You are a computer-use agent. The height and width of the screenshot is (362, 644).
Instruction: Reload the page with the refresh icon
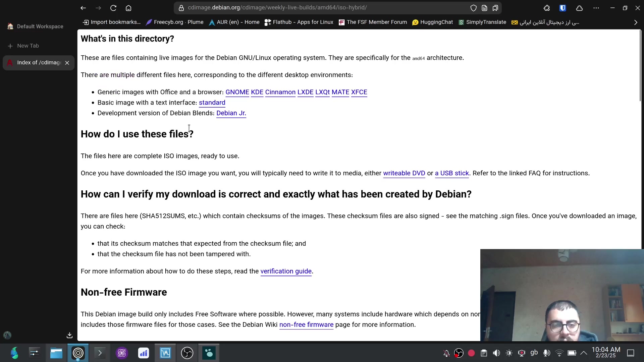pos(113,8)
